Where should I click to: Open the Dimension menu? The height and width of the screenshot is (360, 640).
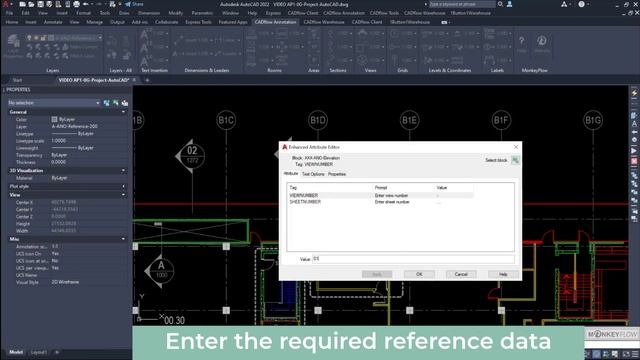[x=149, y=13]
